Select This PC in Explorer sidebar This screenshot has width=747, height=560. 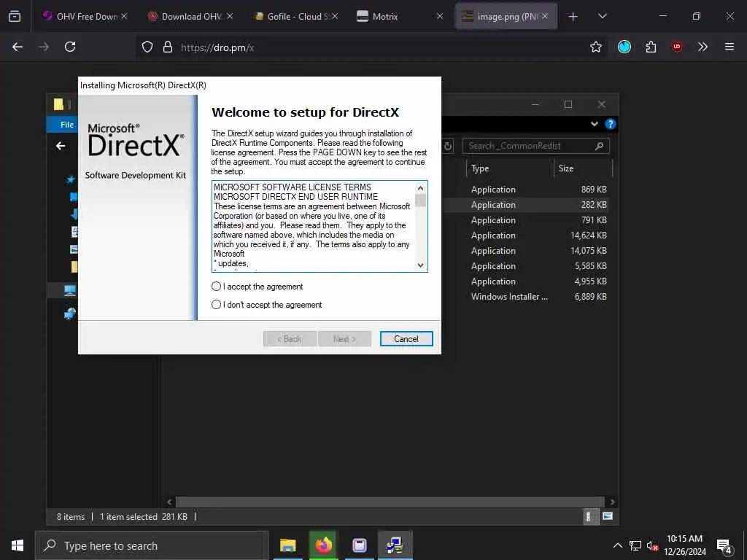[69, 290]
